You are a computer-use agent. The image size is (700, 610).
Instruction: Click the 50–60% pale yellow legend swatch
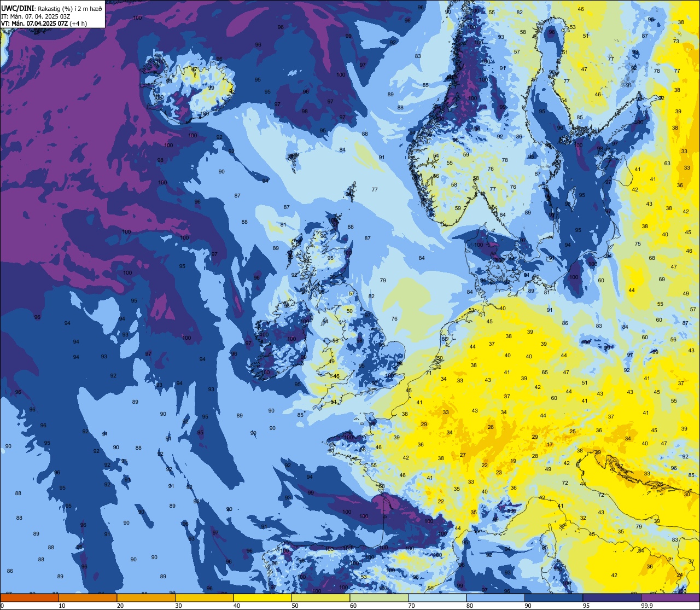[x=320, y=597]
